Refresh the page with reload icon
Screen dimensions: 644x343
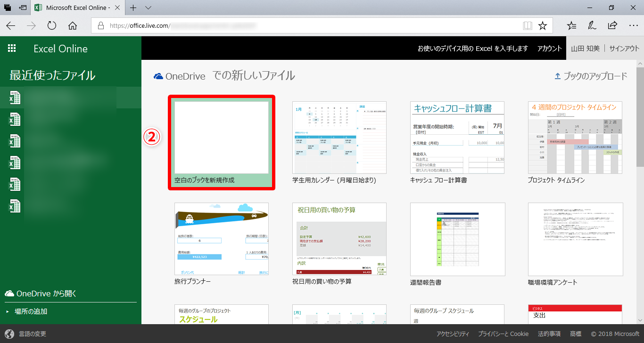(52, 25)
